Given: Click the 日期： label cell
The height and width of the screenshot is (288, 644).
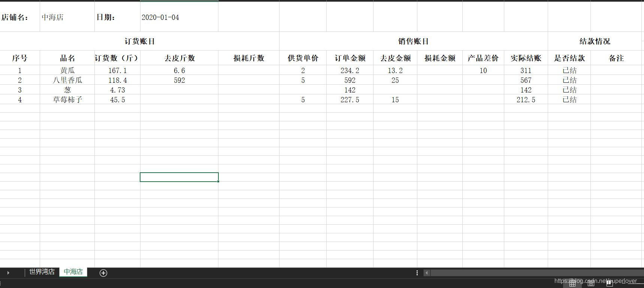Looking at the screenshot, I should coord(117,17).
